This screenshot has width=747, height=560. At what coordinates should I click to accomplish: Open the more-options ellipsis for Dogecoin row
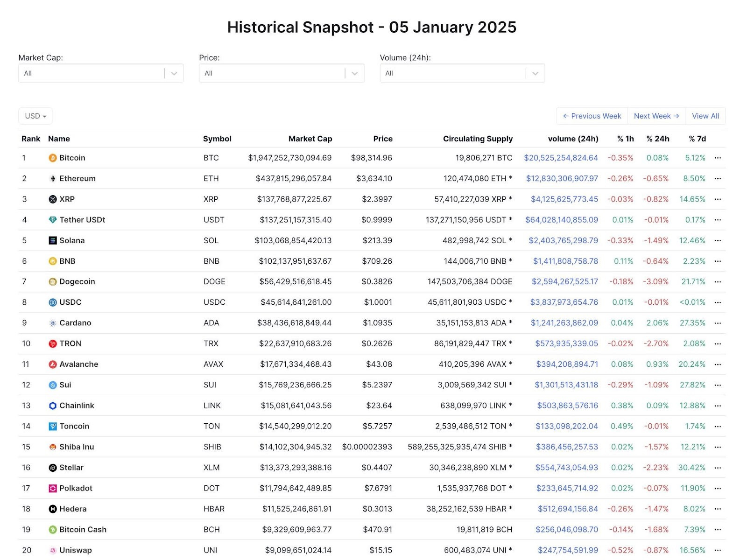click(718, 282)
